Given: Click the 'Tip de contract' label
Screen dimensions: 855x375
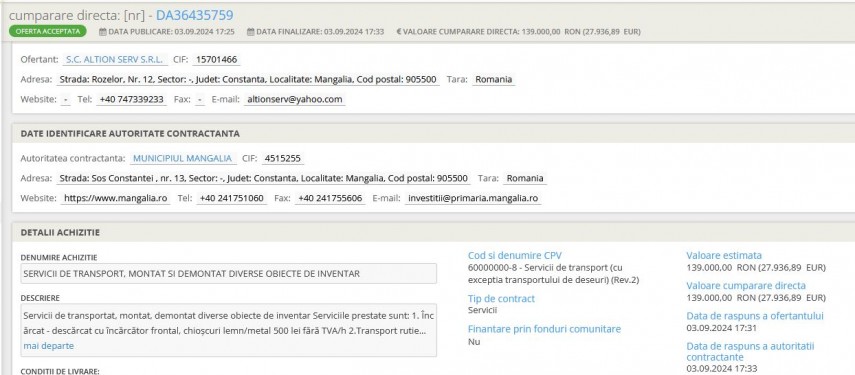Looking at the screenshot, I should (x=501, y=299).
